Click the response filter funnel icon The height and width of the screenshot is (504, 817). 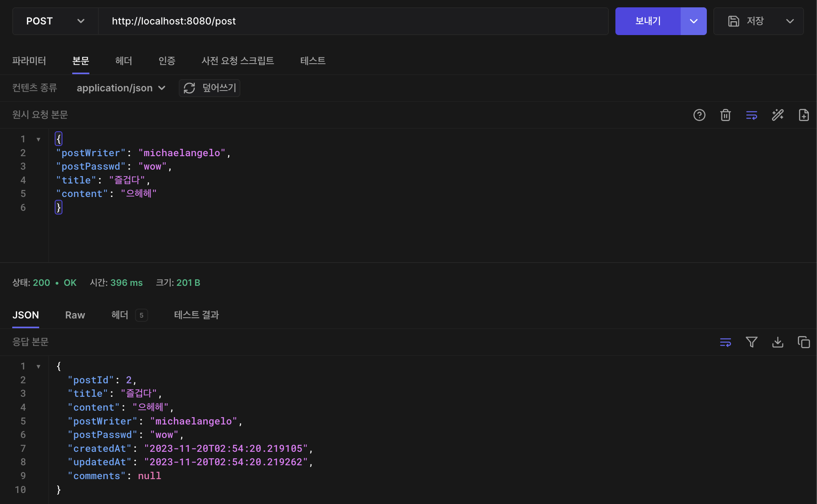pyautogui.click(x=751, y=342)
